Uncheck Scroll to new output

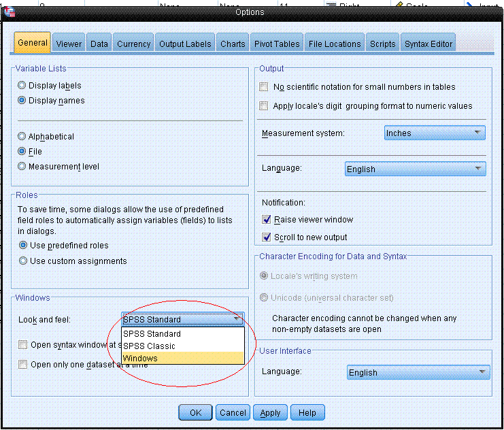(267, 237)
